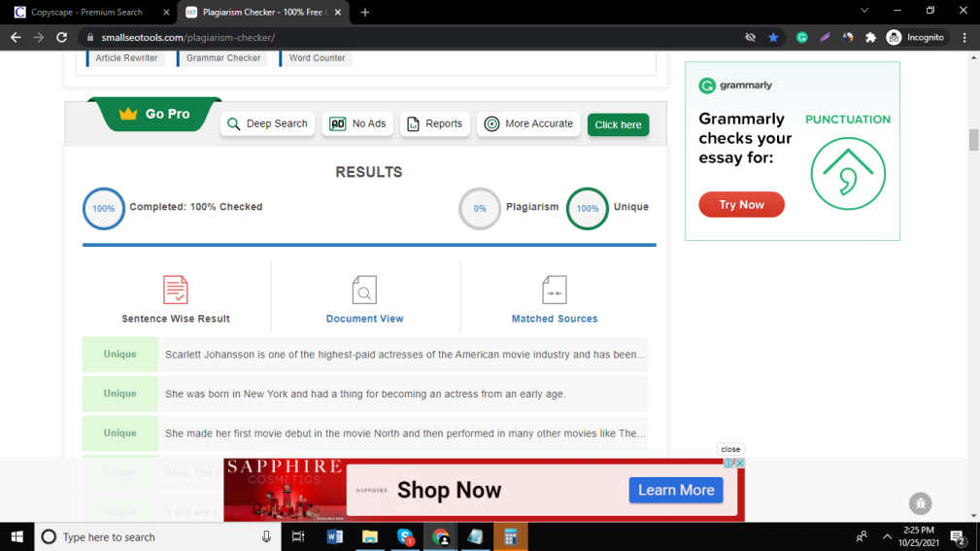Open a new browser tab
Image resolution: width=980 pixels, height=551 pixels.
[365, 12]
